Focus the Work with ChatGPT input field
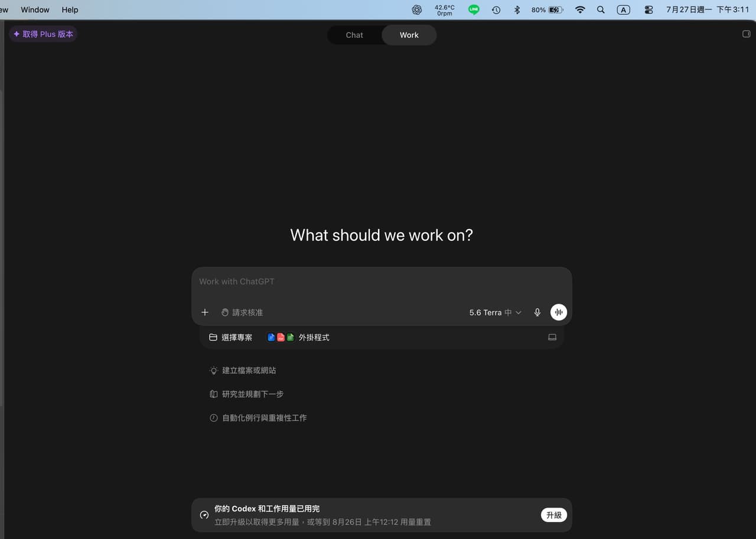Image resolution: width=756 pixels, height=539 pixels. coord(382,282)
